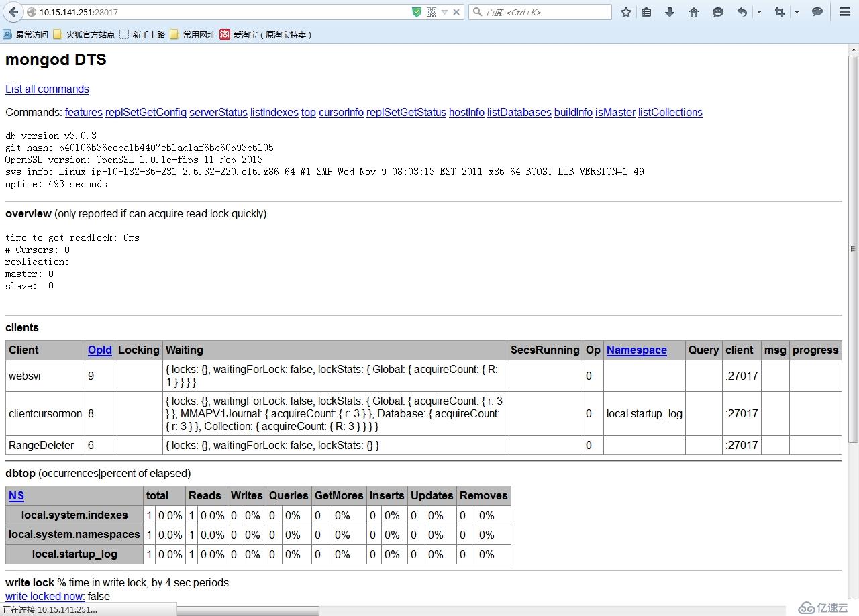Viewport: 859px width, 616px height.
Task: Click the git hash line text
Action: pos(140,148)
